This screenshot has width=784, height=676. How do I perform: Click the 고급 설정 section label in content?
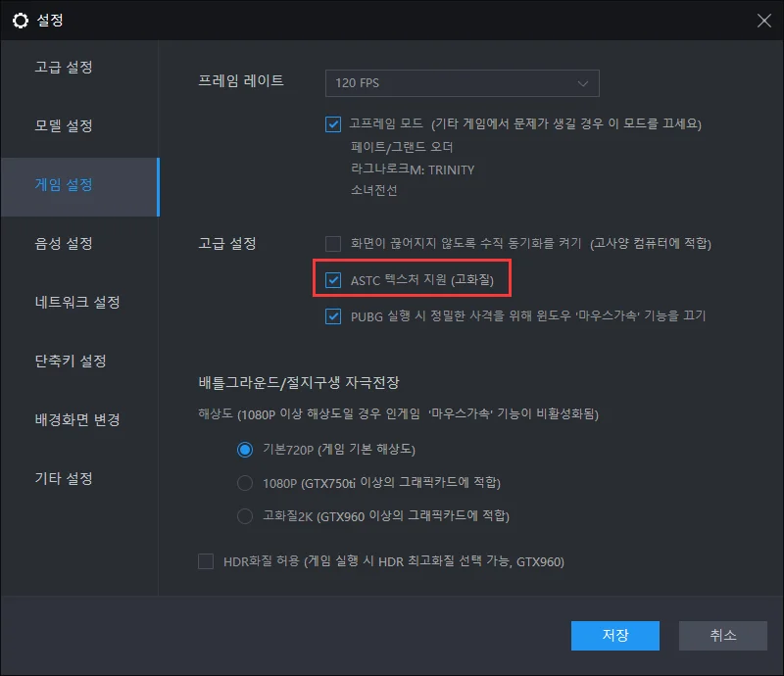[227, 244]
